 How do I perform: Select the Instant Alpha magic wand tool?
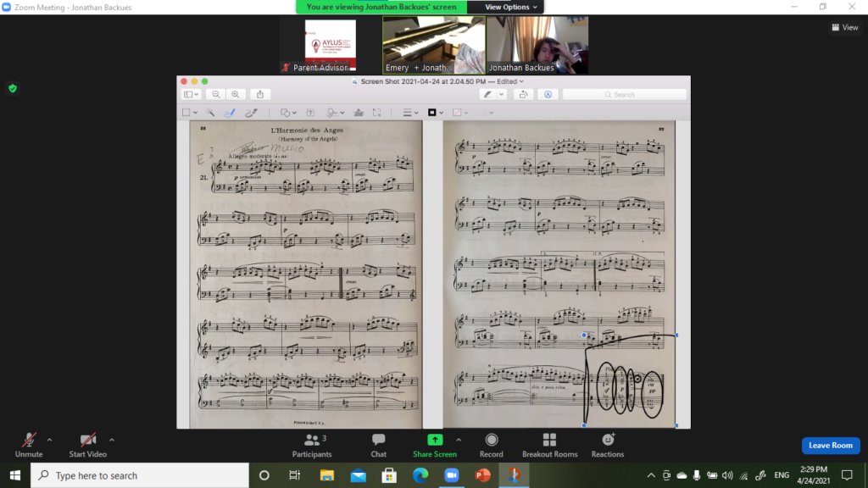pos(210,113)
